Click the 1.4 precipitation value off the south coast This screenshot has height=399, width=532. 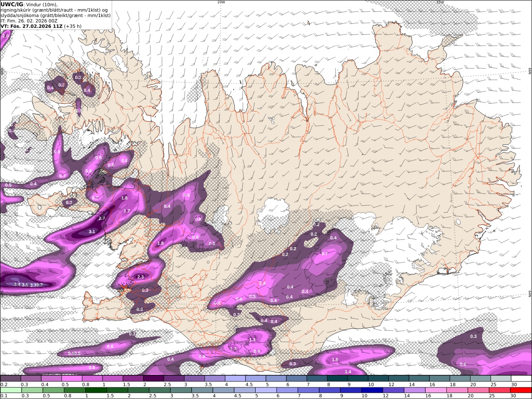pos(348,372)
